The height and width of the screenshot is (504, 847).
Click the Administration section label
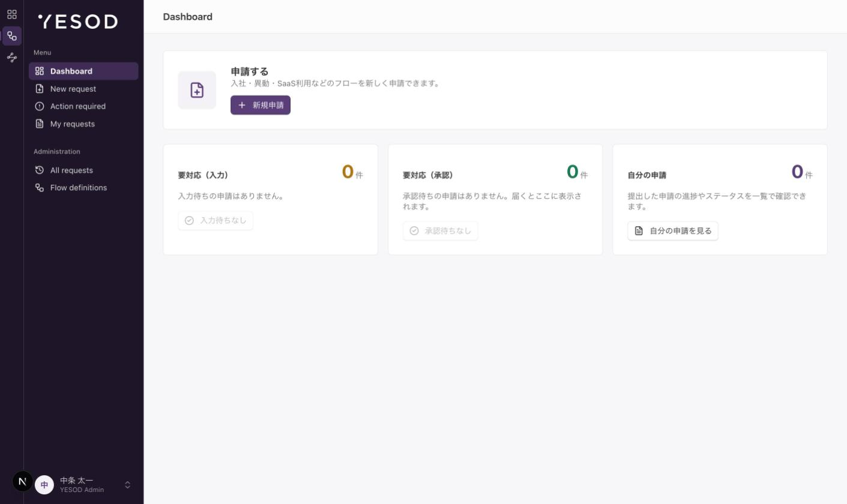(x=57, y=152)
